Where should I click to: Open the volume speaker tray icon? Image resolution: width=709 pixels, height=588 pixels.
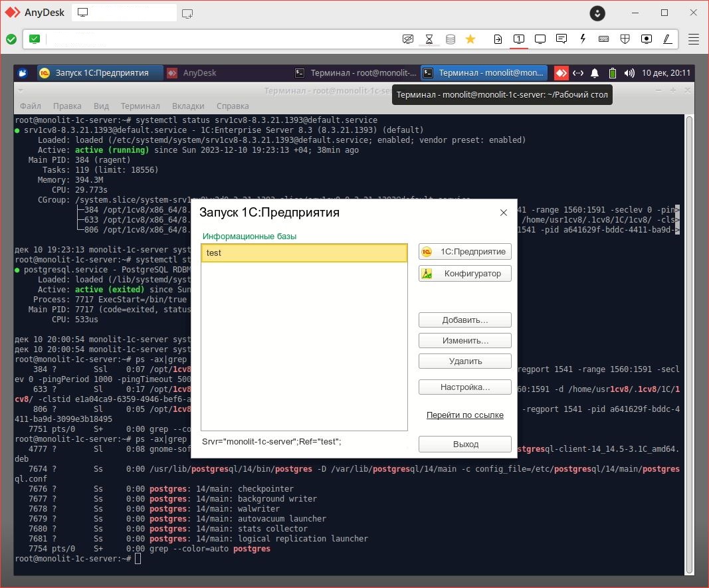point(629,73)
